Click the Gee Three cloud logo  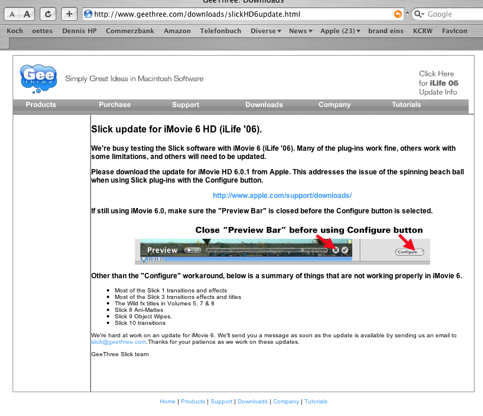(x=38, y=78)
